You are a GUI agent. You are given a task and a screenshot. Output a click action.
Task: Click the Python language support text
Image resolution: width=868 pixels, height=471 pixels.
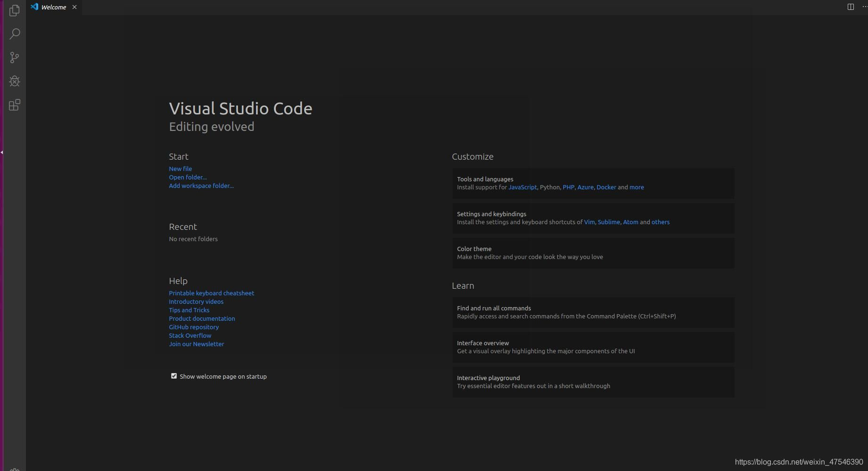[549, 187]
